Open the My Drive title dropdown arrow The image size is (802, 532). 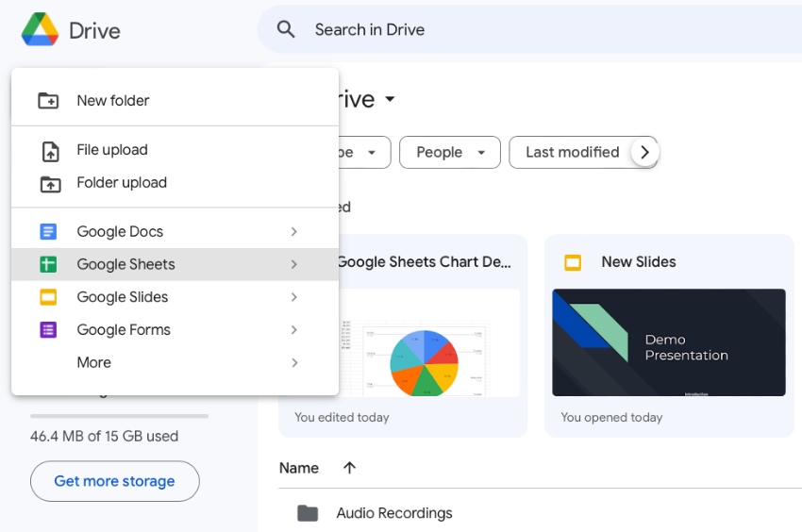coord(390,99)
